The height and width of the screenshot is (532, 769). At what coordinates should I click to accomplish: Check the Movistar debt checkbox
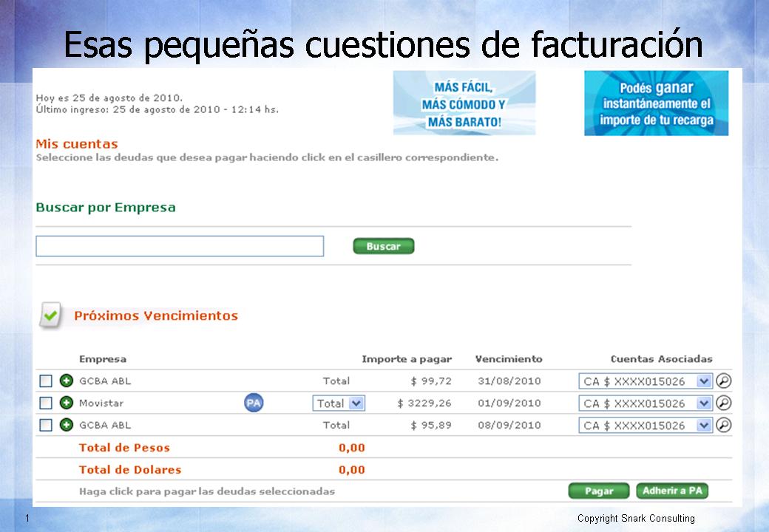tap(46, 403)
